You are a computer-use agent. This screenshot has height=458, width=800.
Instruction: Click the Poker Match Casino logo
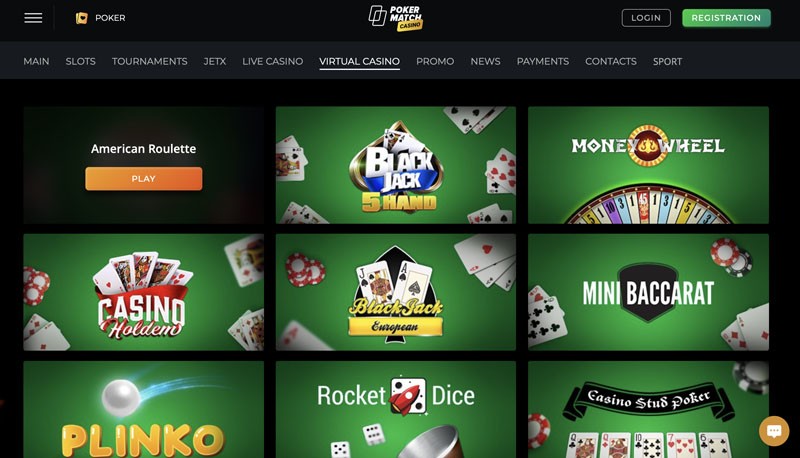pyautogui.click(x=396, y=18)
